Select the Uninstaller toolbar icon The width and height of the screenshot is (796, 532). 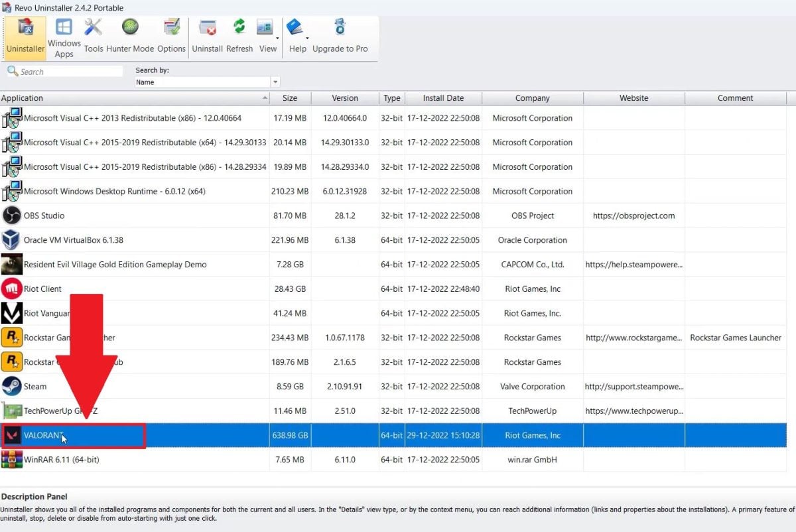tap(25, 38)
